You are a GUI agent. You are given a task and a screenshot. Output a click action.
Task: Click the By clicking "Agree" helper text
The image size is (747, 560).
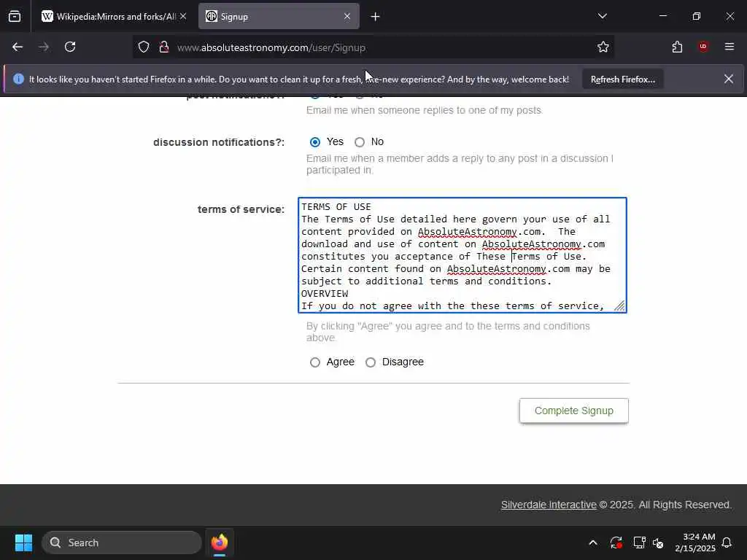(x=448, y=332)
